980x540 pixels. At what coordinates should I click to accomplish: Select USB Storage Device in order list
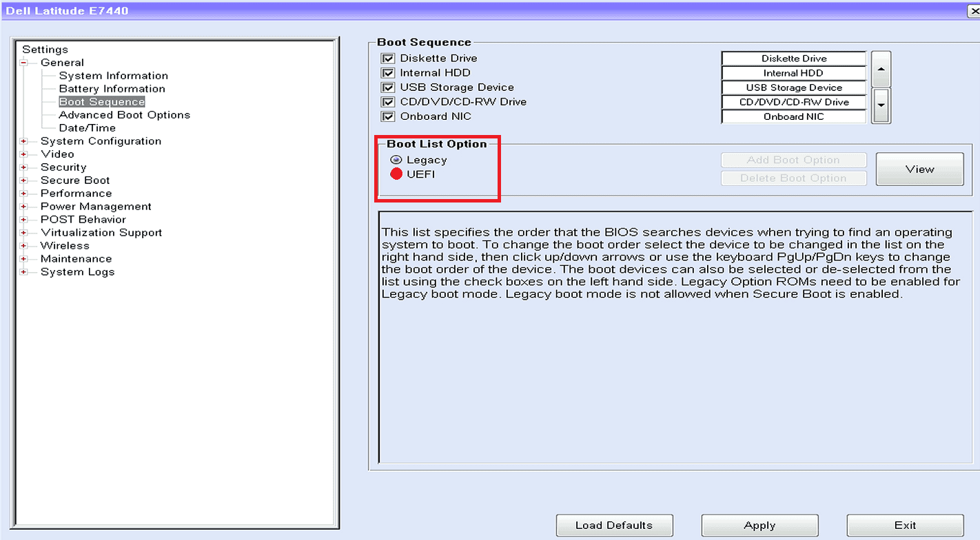pyautogui.click(x=794, y=87)
